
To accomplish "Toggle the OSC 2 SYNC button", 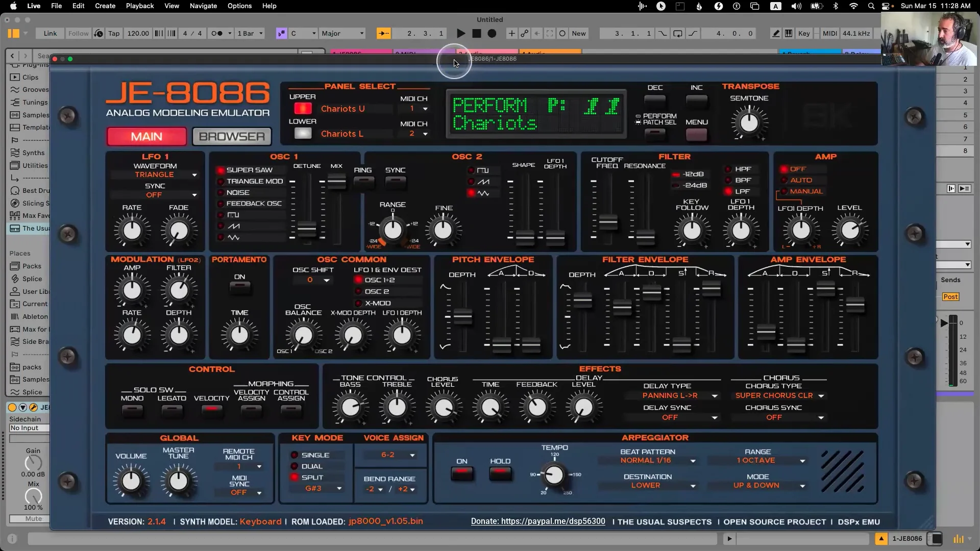I will click(x=396, y=182).
